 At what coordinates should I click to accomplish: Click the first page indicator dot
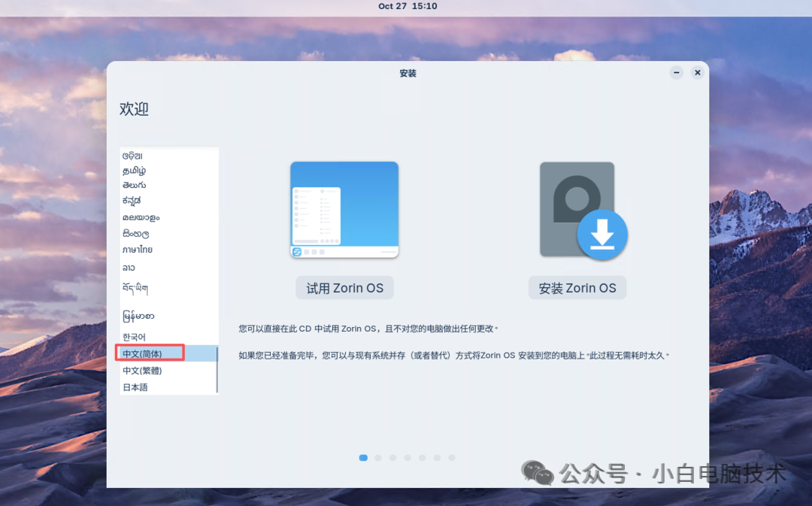pos(362,457)
